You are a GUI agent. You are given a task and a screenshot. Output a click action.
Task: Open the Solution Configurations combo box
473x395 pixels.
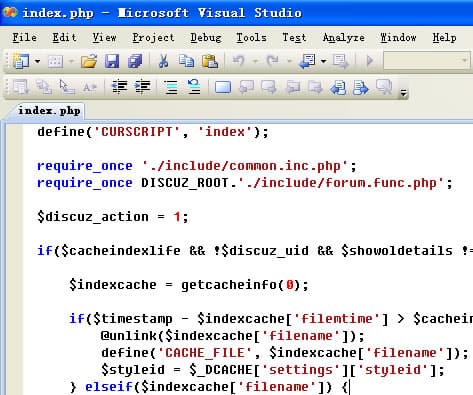pos(427,61)
